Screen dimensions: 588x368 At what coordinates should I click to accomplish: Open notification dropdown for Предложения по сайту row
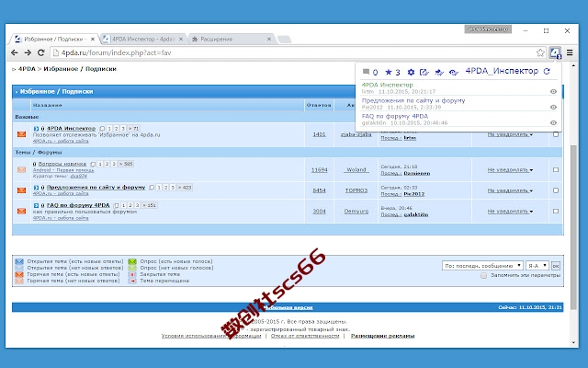[x=510, y=190]
